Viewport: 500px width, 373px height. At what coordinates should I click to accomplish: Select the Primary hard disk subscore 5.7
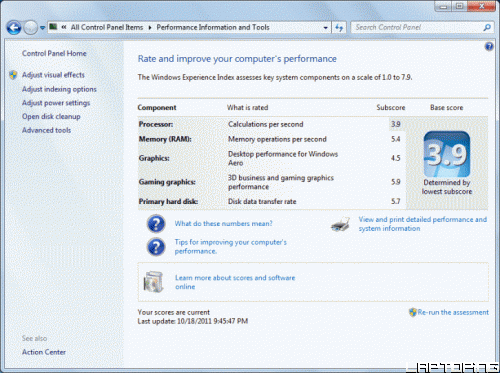pyautogui.click(x=396, y=201)
